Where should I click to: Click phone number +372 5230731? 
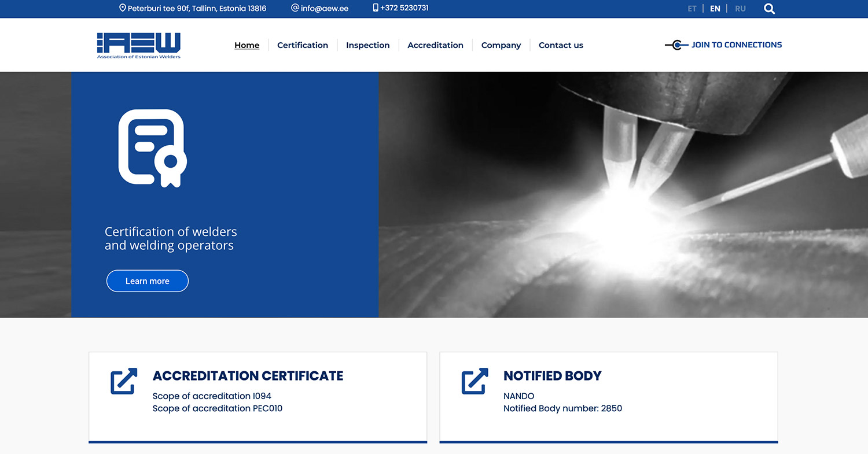pyautogui.click(x=404, y=8)
